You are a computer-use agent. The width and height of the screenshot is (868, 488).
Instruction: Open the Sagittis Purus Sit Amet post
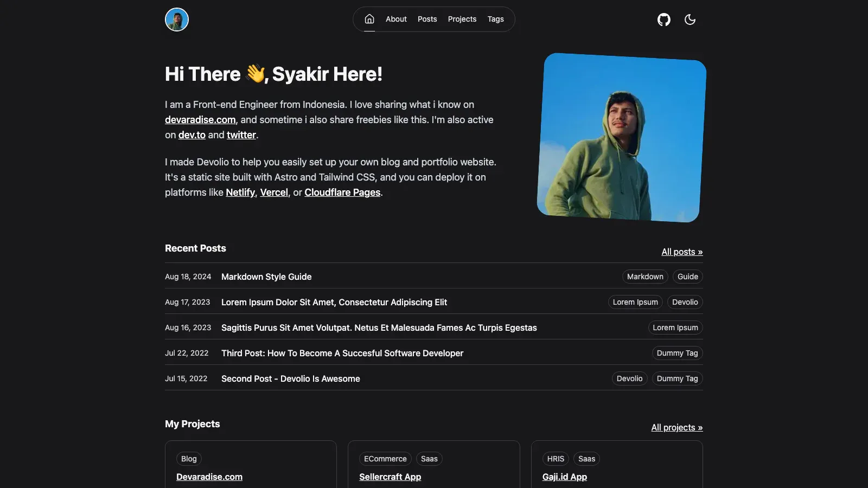click(379, 328)
